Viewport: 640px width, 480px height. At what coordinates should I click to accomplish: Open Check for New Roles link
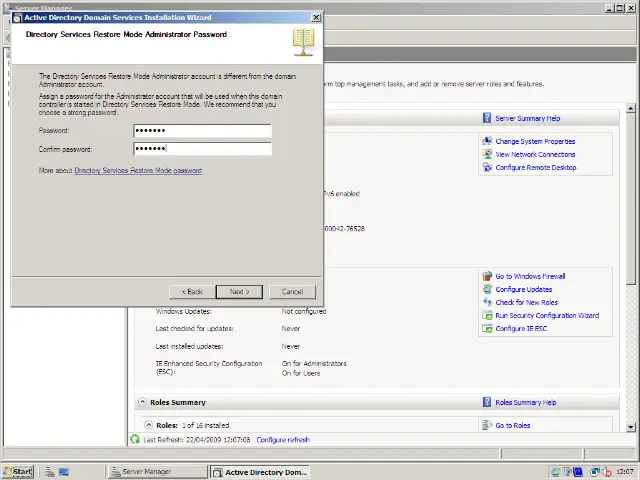point(527,302)
